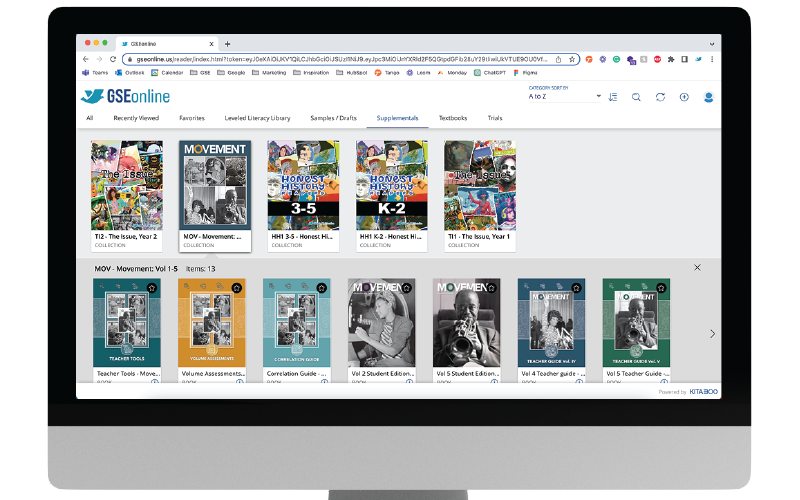Image resolution: width=800 pixels, height=500 pixels.
Task: Click the Supplementals tab
Action: point(397,118)
